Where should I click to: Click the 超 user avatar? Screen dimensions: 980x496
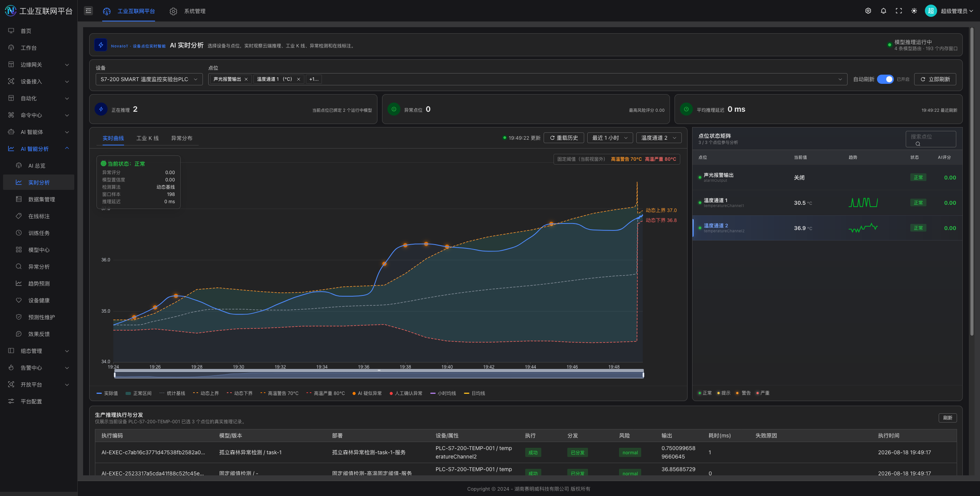pyautogui.click(x=931, y=11)
